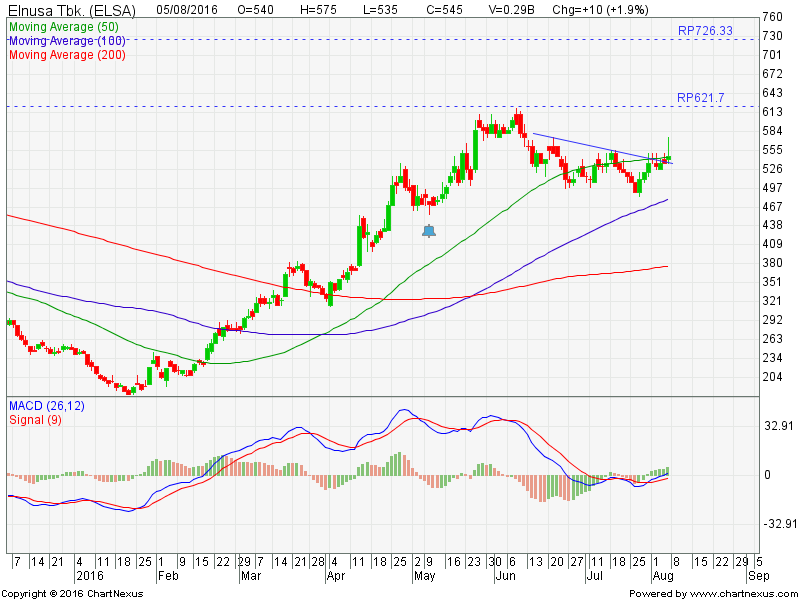Click the 204 price axis label
The width and height of the screenshot is (800, 600).
pos(772,377)
